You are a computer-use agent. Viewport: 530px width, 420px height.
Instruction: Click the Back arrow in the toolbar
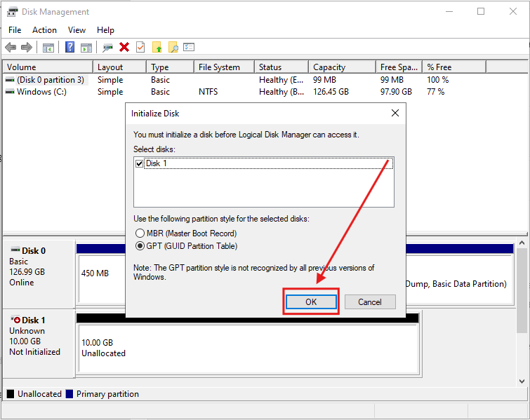pos(11,47)
